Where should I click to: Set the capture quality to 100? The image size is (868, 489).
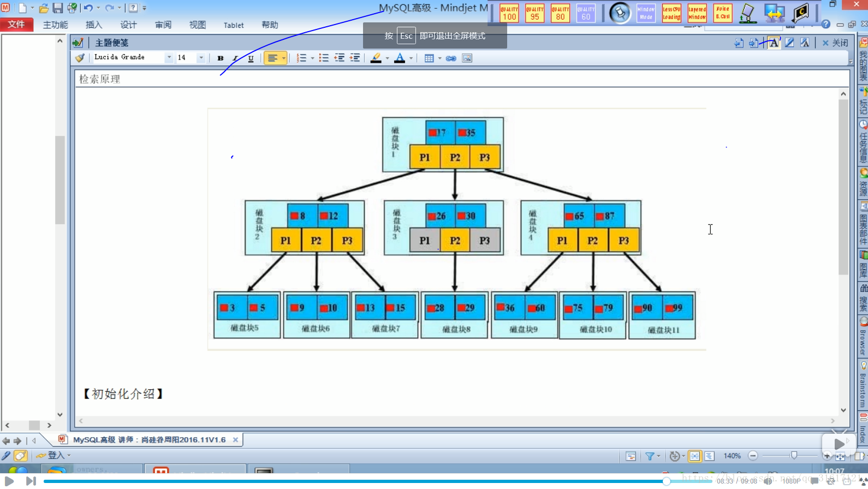tap(509, 13)
